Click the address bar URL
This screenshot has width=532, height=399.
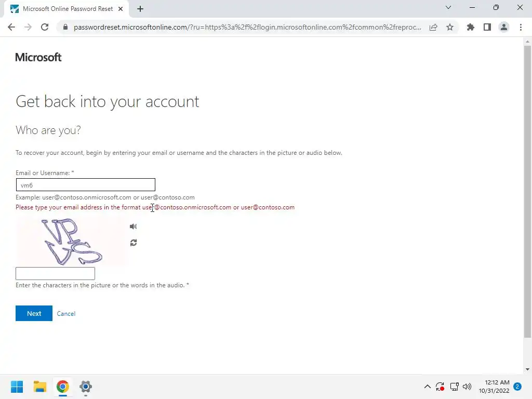click(x=247, y=27)
